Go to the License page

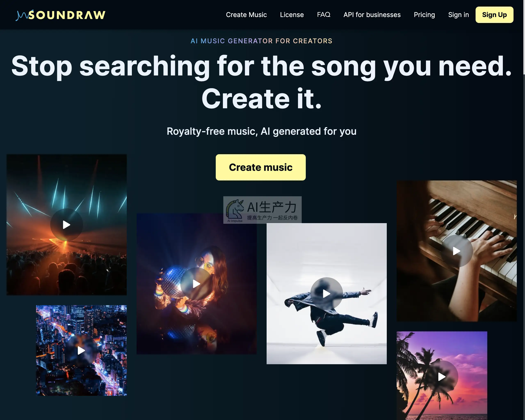click(292, 15)
